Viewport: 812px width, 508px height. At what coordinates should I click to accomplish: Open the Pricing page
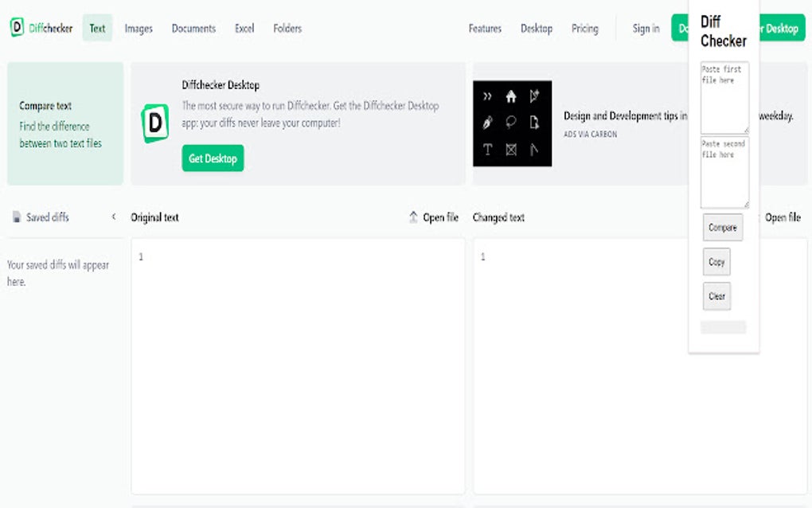pyautogui.click(x=584, y=28)
